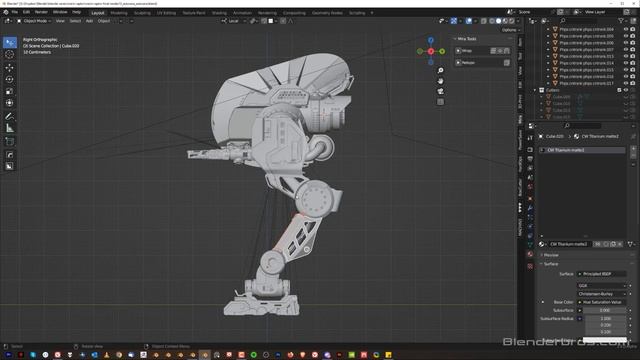The image size is (640, 360).
Task: Select the Rotate tool
Action: point(9,80)
